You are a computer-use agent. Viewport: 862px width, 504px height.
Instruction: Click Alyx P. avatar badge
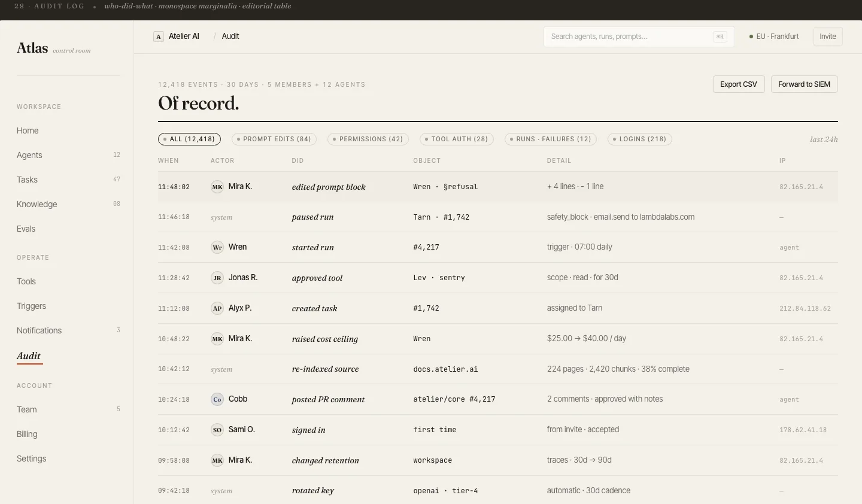(217, 308)
